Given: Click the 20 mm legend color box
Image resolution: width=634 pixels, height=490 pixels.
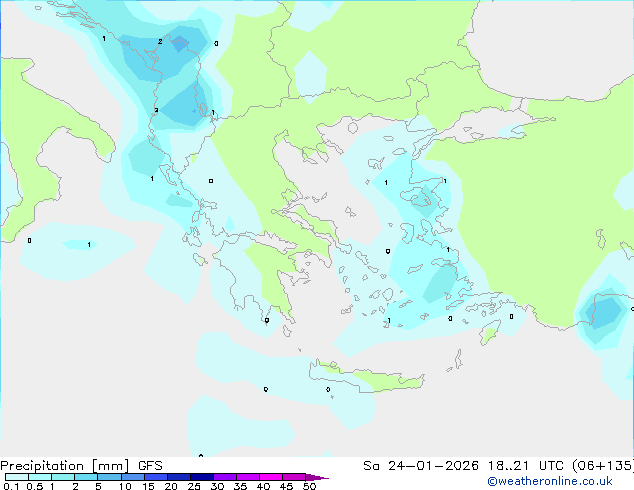Looking at the screenshot, I should (178, 477).
